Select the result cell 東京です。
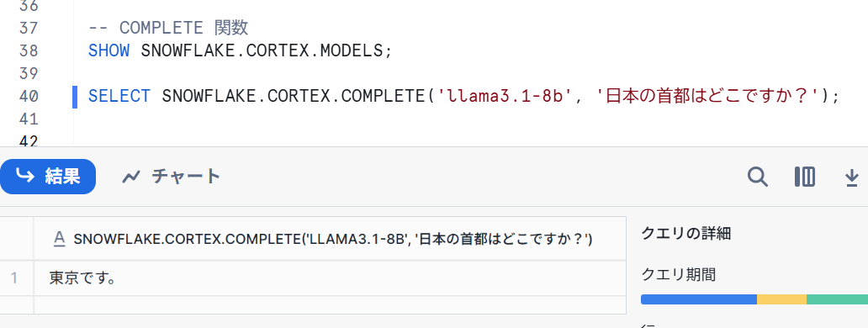This screenshot has height=328, width=868. click(330, 278)
